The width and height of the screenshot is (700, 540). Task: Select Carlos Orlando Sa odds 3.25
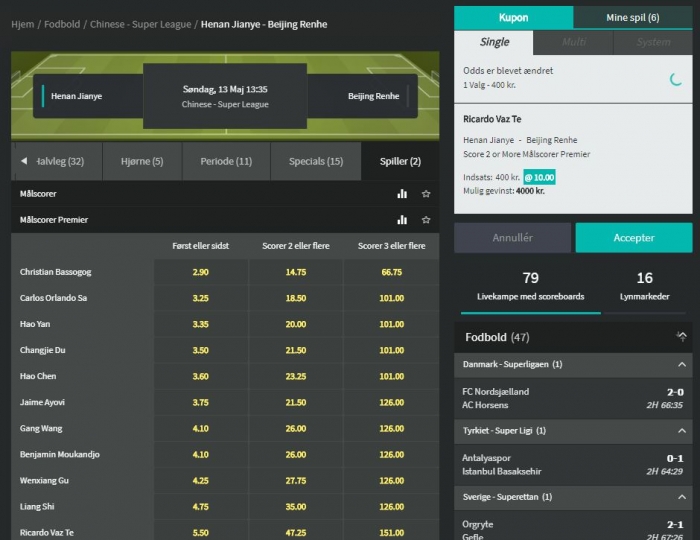click(200, 298)
